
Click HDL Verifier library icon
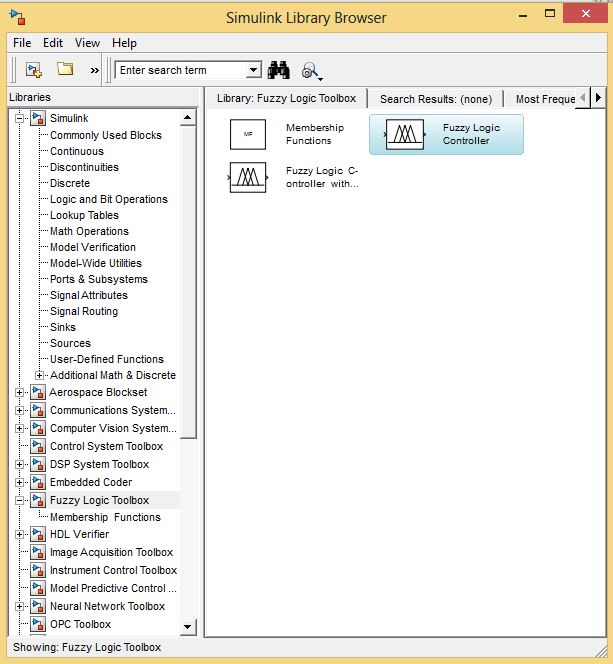(38, 534)
